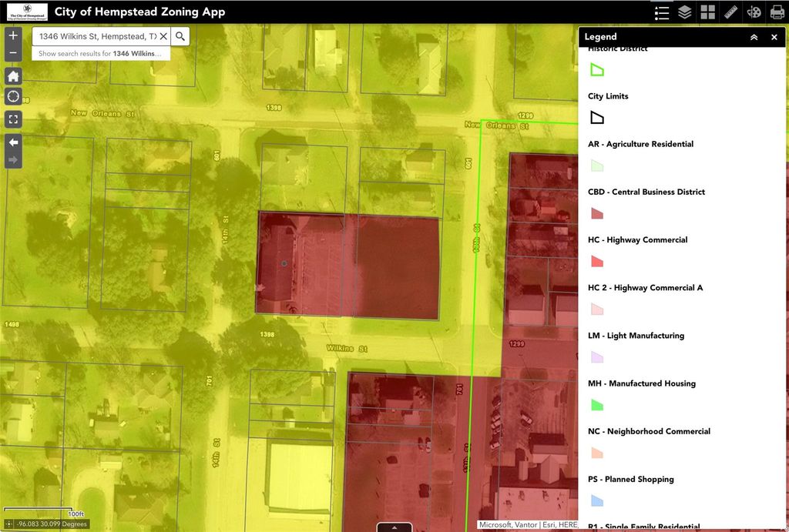Viewport: 789px width, 532px height.
Task: Return to default map extent (home)
Action: point(13,75)
